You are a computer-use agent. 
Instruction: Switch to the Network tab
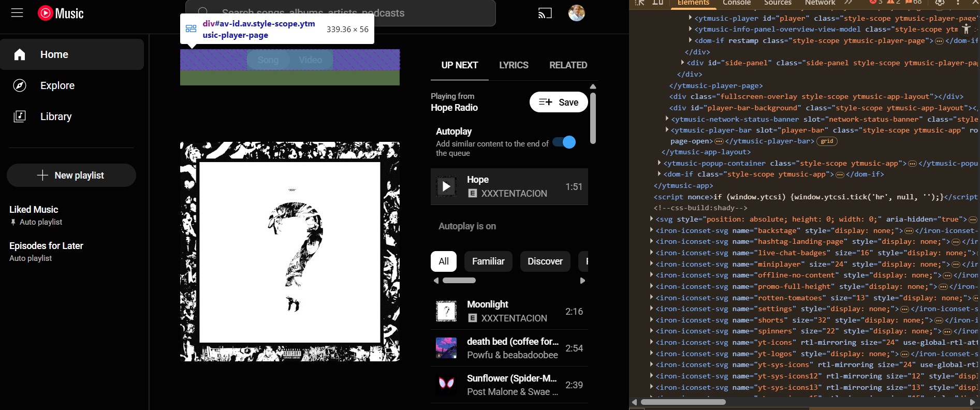point(820,3)
